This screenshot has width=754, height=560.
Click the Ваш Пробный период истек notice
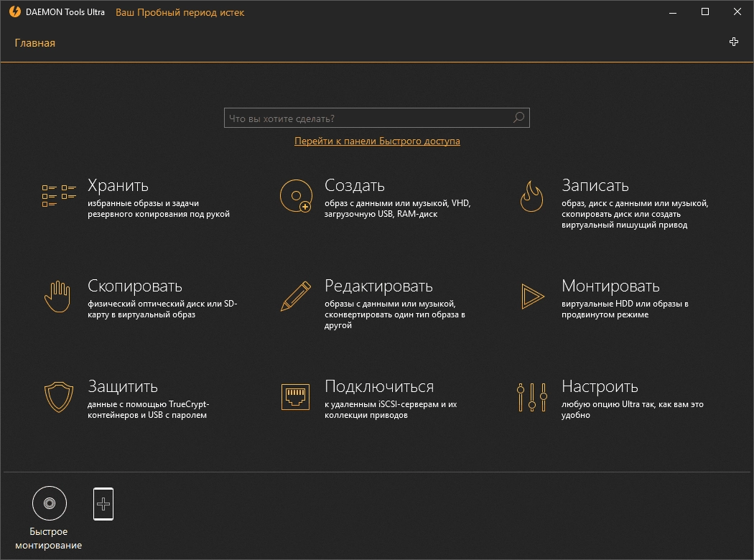click(180, 12)
